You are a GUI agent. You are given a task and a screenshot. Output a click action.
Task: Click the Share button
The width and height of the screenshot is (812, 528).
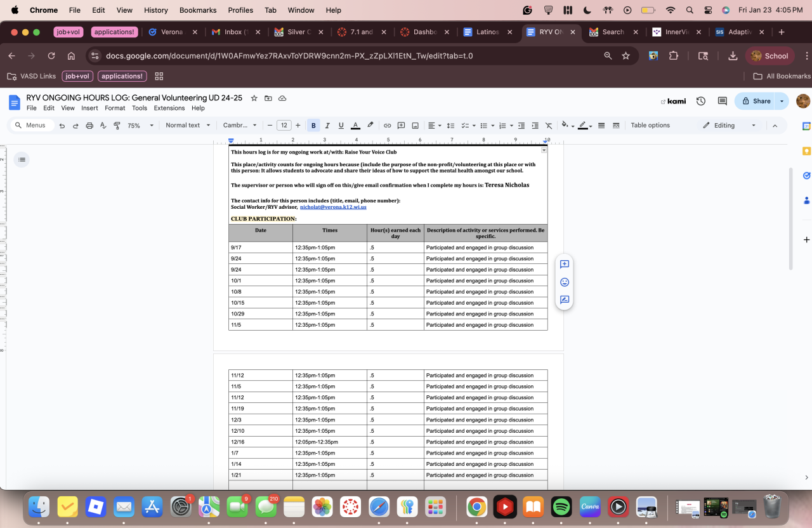pos(756,101)
